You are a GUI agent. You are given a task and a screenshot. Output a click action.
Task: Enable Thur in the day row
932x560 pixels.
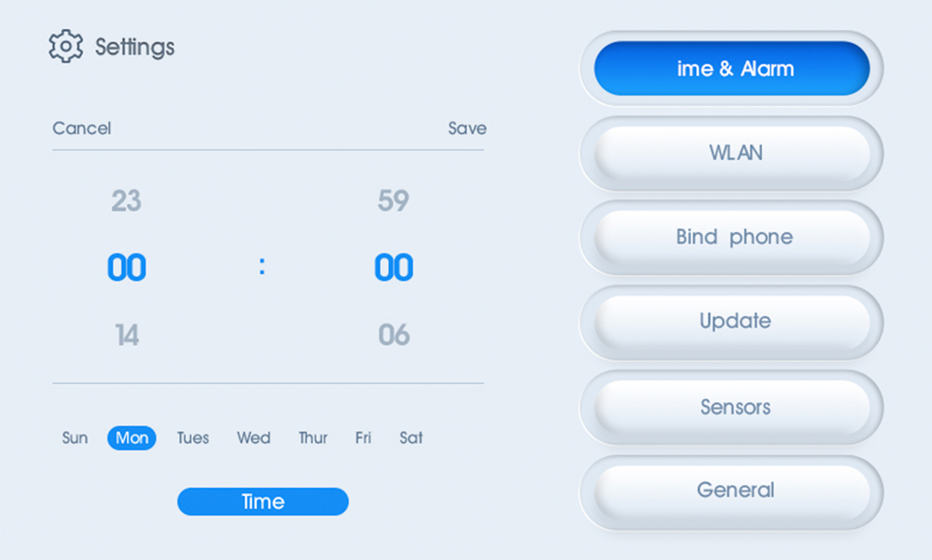click(312, 438)
